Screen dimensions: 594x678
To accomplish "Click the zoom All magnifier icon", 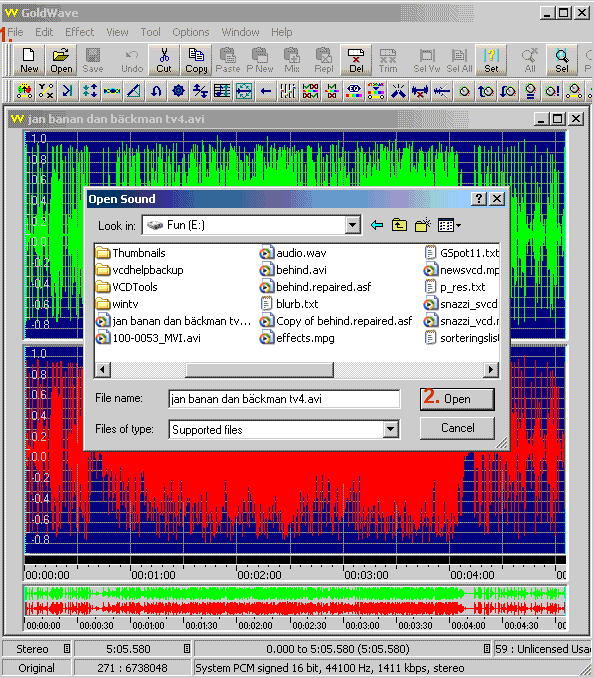I will tap(530, 60).
